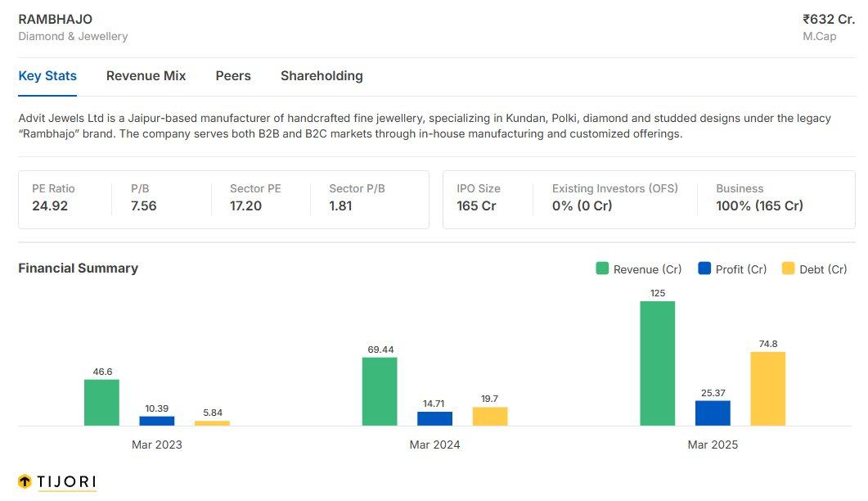Image resolution: width=868 pixels, height=501 pixels.
Task: Click the Diamond & Jewellery sector label
Action: pyautogui.click(x=73, y=36)
